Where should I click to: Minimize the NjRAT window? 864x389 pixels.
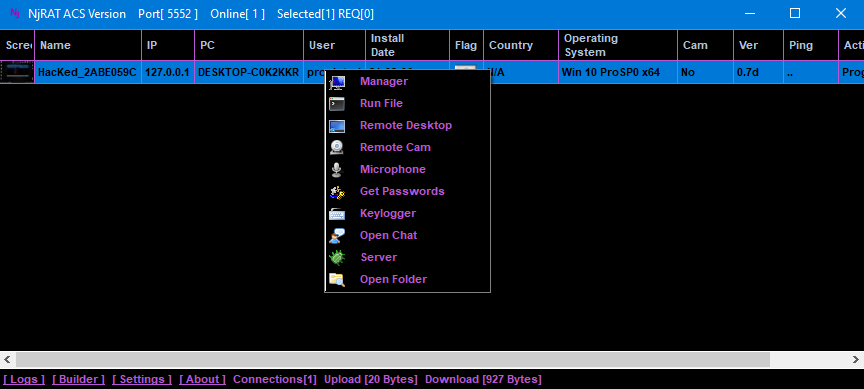click(x=749, y=14)
